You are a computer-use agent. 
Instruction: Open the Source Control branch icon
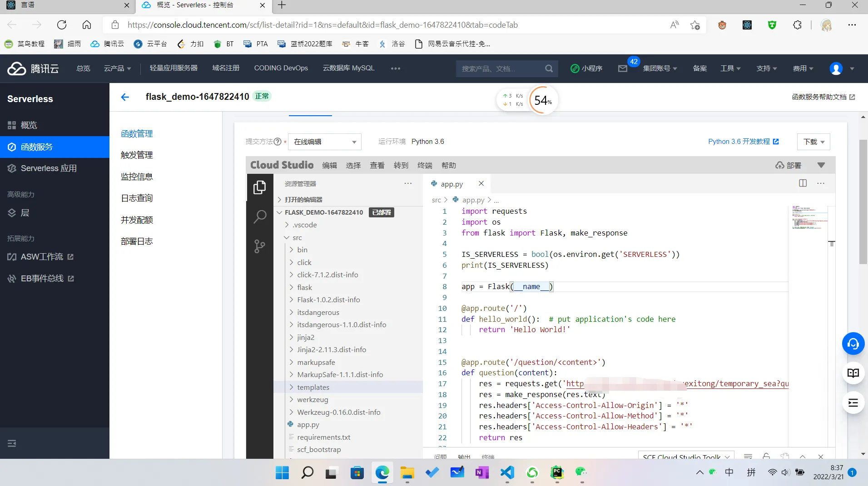tap(259, 246)
